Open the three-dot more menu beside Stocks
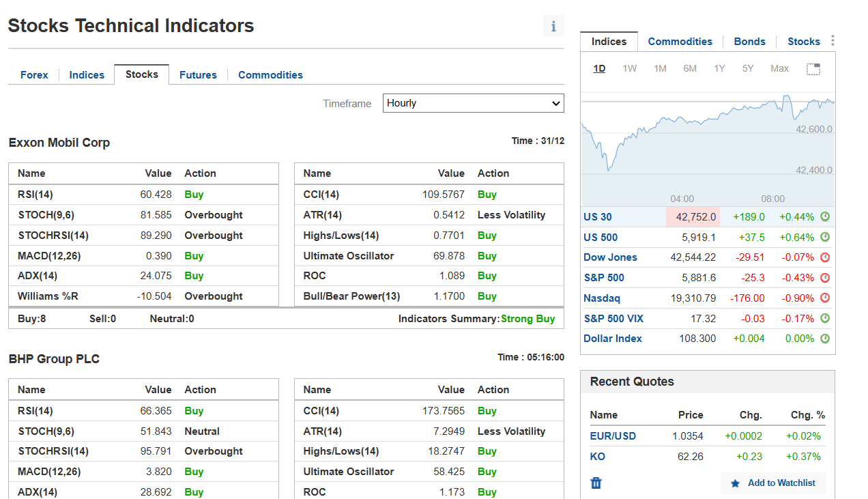Image resolution: width=868 pixels, height=499 pixels. coord(833,41)
